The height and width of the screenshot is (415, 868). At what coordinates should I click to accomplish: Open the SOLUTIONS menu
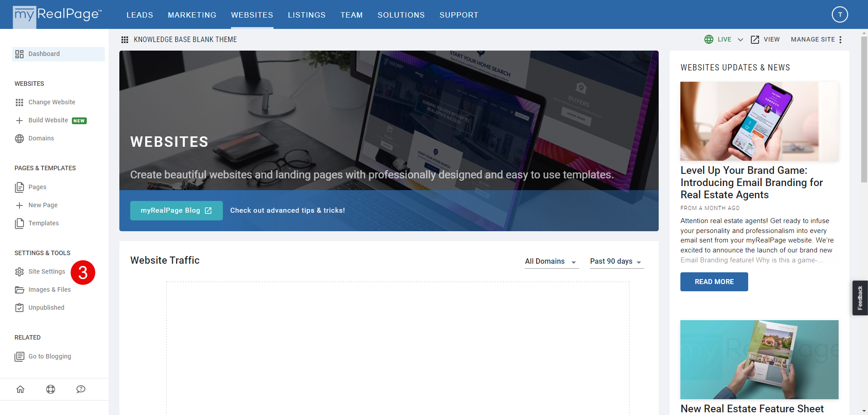(x=401, y=15)
